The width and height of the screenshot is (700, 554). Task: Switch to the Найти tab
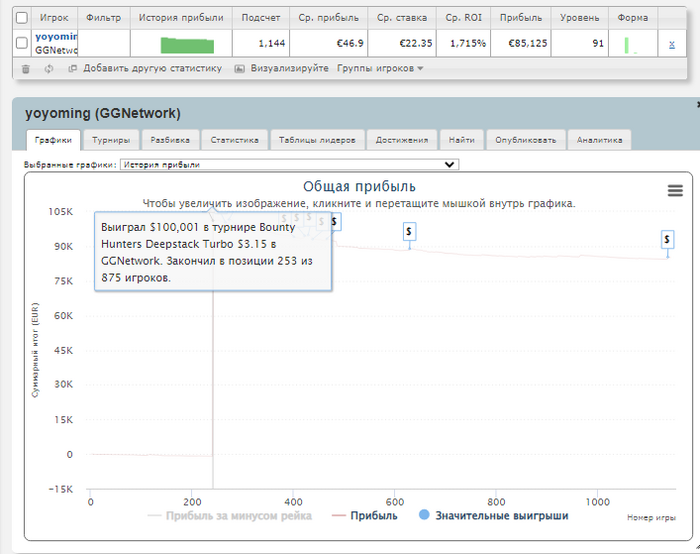[x=462, y=140]
